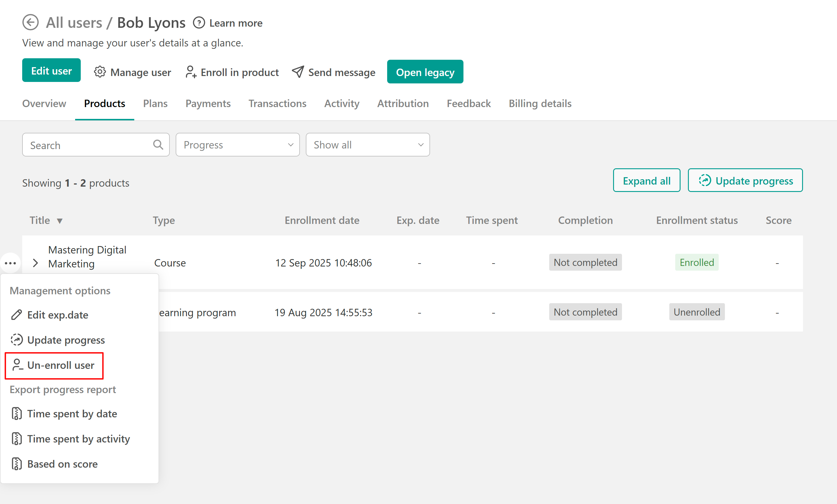
Task: Click the Edit user button
Action: pos(51,70)
